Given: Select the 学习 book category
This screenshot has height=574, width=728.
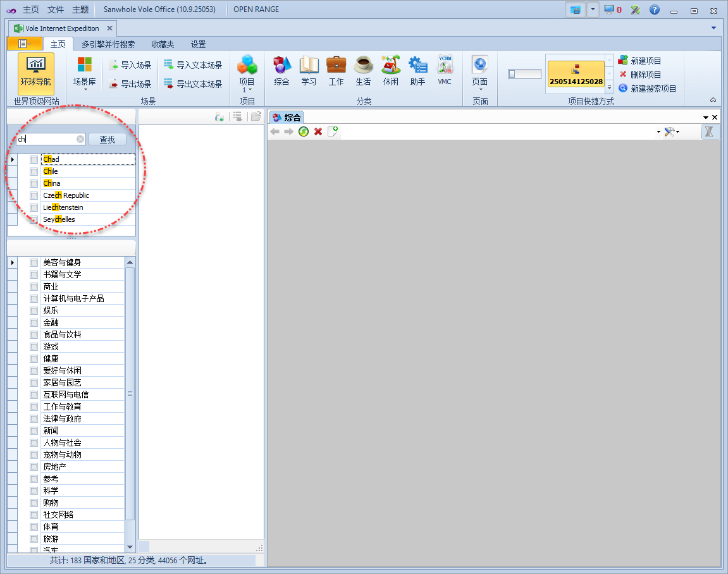Looking at the screenshot, I should (x=309, y=71).
